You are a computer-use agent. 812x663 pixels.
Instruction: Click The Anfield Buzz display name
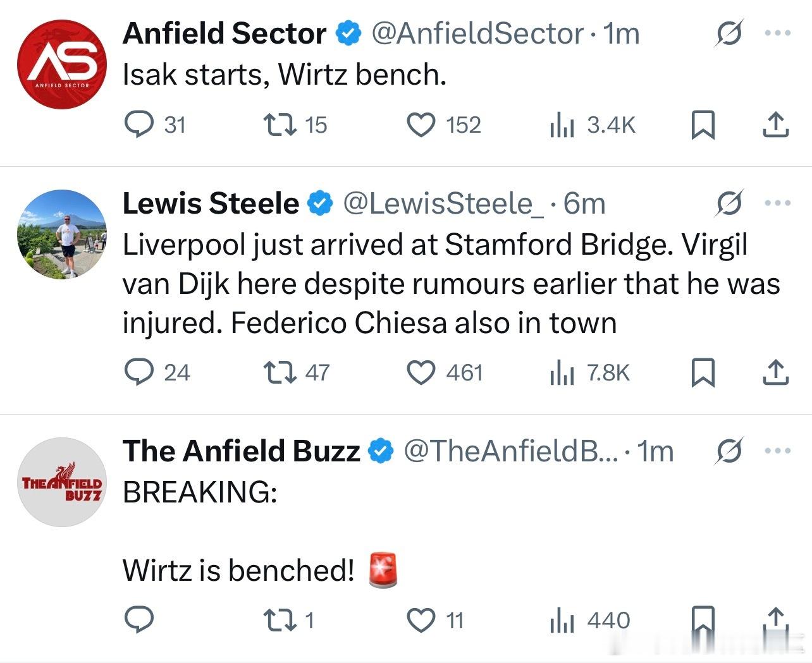[241, 451]
